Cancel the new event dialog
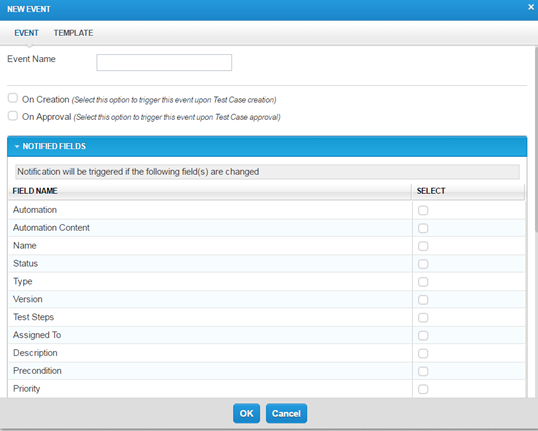 coord(286,413)
